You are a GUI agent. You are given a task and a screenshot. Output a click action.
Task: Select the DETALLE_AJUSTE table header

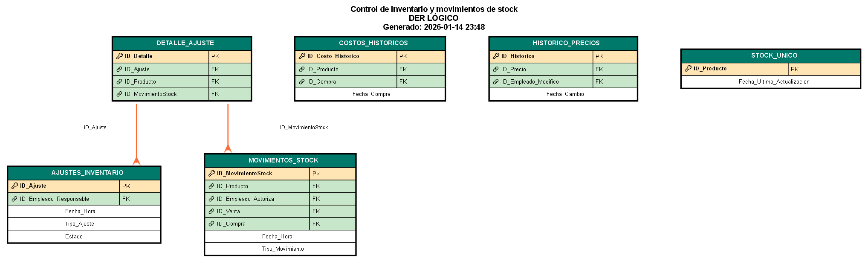185,43
